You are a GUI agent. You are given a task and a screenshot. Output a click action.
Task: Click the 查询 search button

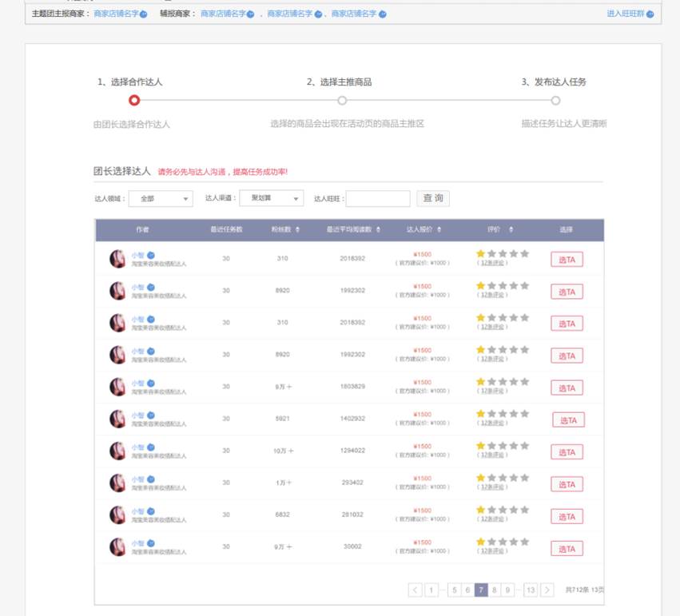click(x=433, y=198)
